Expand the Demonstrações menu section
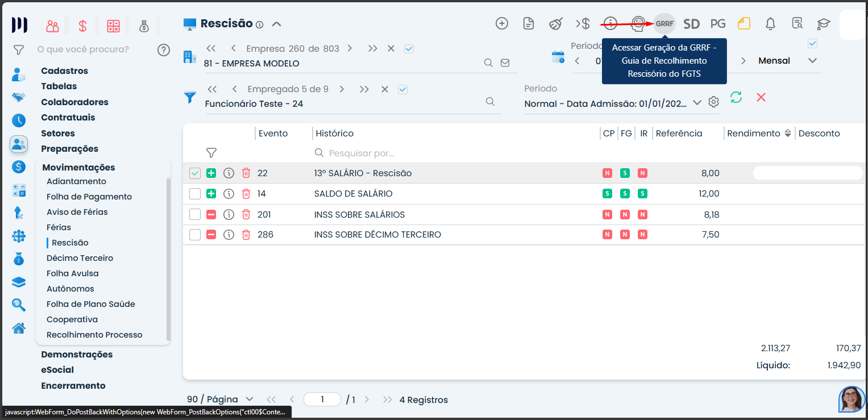The image size is (868, 420). point(77,355)
